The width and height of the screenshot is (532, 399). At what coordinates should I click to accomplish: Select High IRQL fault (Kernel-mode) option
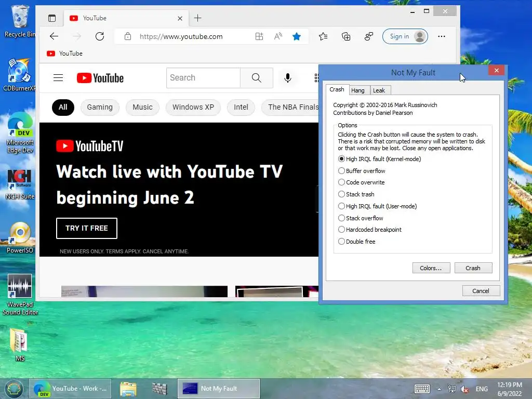(x=380, y=159)
